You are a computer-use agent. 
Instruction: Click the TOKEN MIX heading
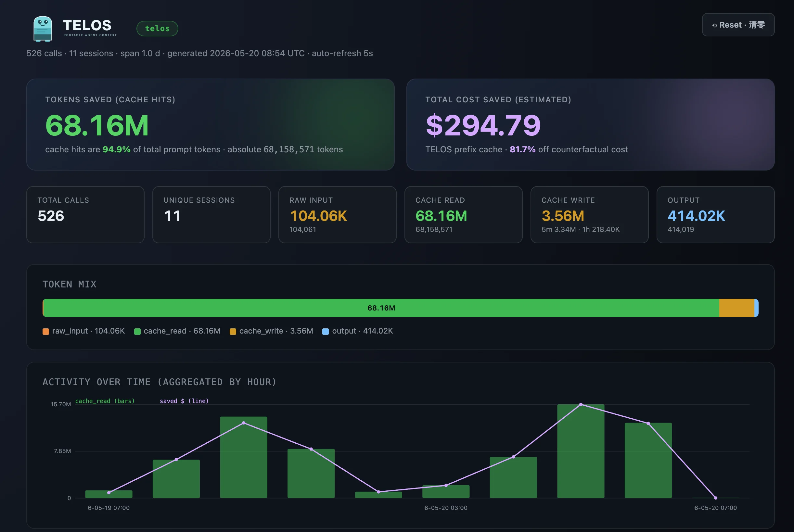click(70, 284)
